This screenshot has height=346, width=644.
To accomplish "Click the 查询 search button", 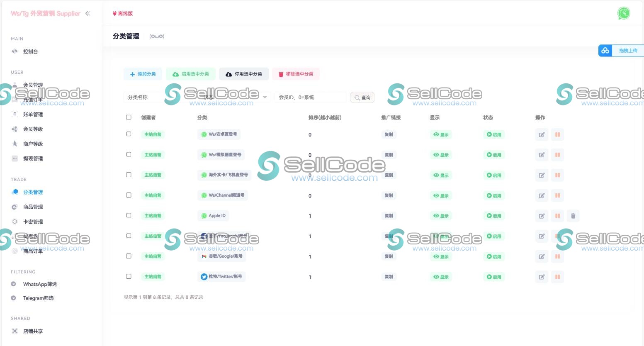I will [362, 97].
